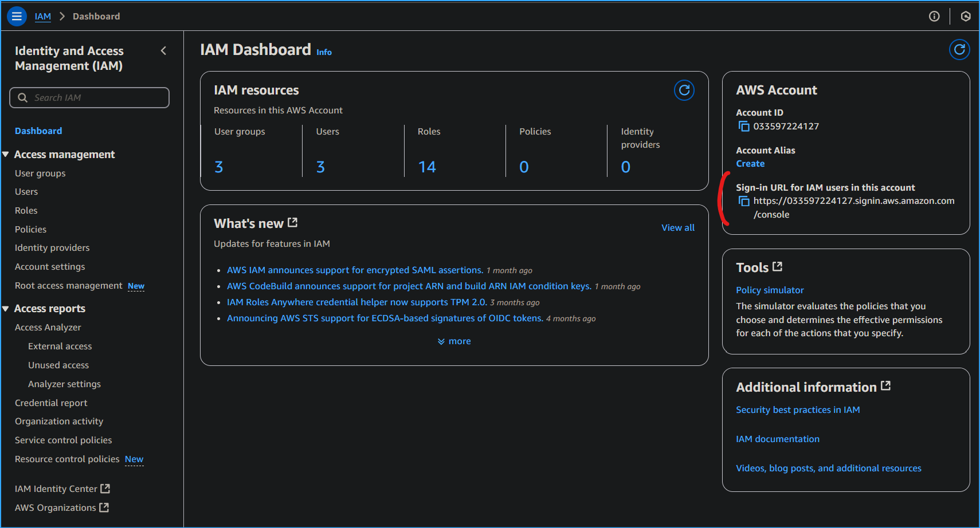Collapse the Access reports section

coord(6,308)
